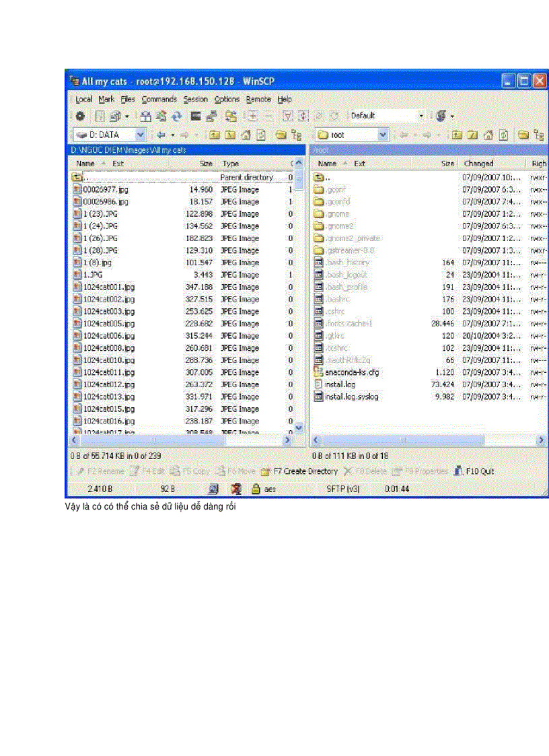
Task: Open the D: DATA drive dropdown
Action: pyautogui.click(x=141, y=134)
